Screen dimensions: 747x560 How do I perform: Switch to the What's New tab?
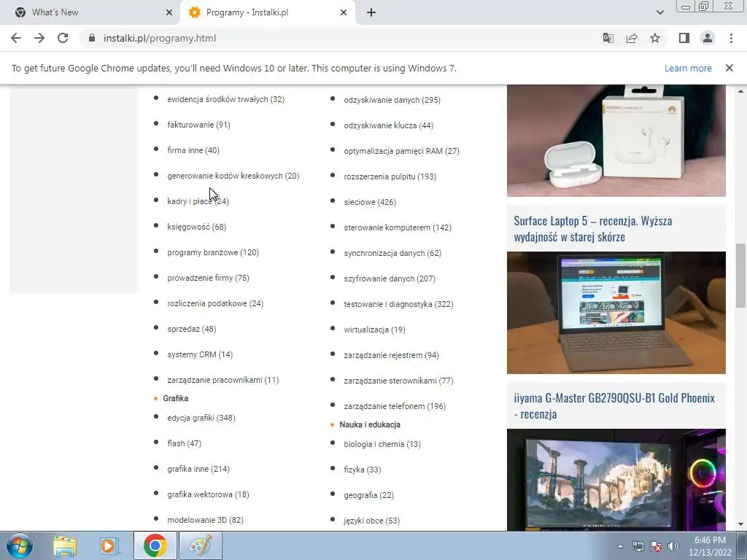[90, 12]
